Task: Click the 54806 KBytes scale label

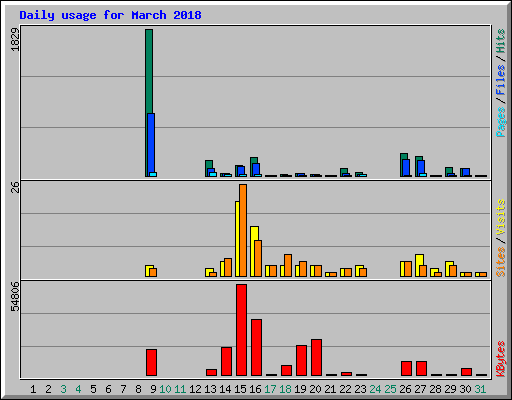Action: (x=15, y=296)
